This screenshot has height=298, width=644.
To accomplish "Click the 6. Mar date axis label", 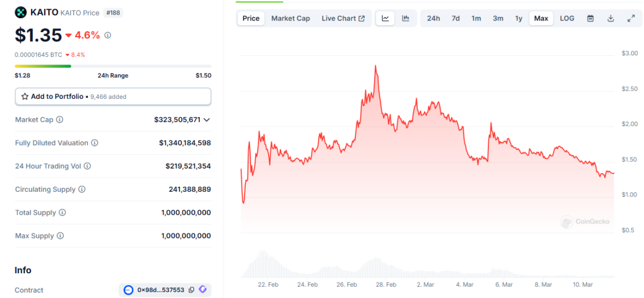I will pyautogui.click(x=504, y=285).
